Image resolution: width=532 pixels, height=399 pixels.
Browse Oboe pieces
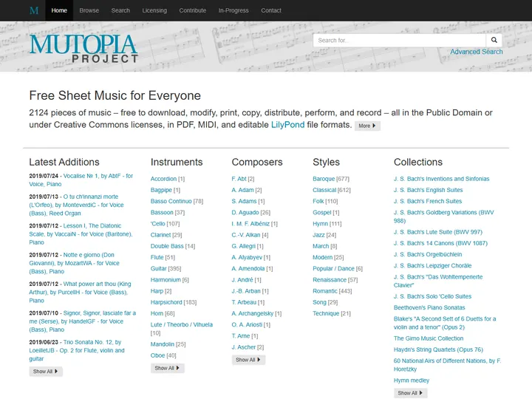tap(158, 355)
